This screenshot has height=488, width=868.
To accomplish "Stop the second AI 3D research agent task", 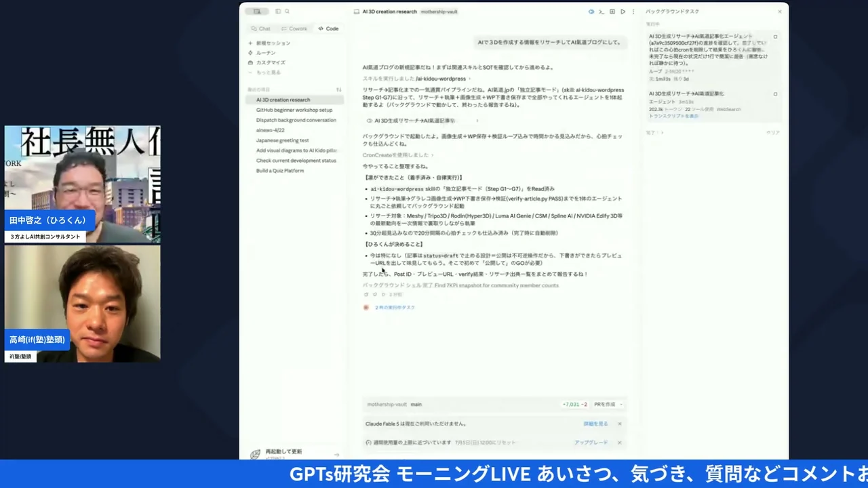I will 775,94.
